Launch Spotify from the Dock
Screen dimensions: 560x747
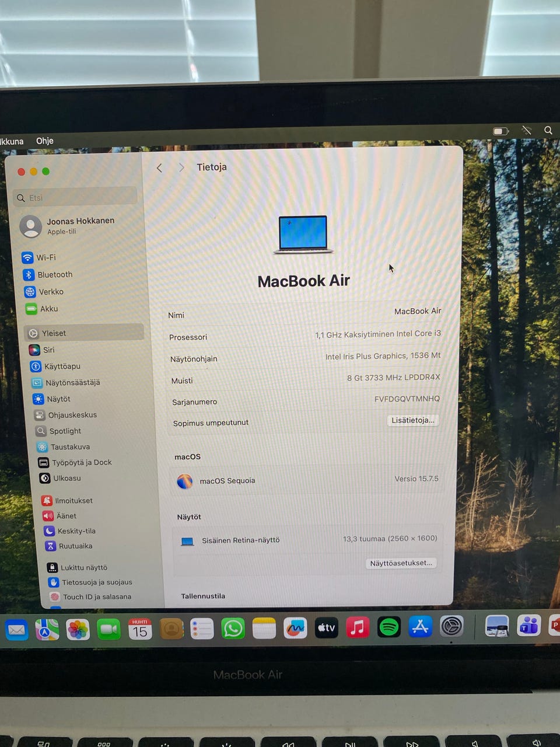click(389, 627)
